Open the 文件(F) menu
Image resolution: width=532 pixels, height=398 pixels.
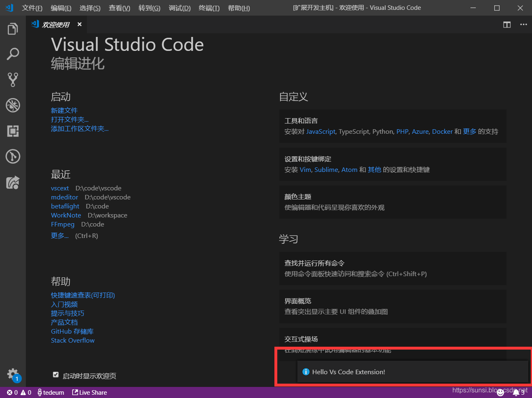32,8
